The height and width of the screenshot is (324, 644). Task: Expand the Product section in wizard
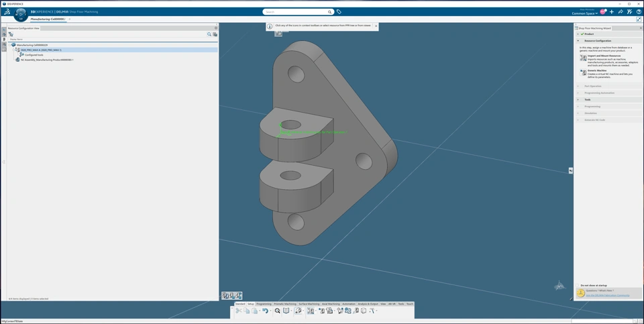[578, 34]
